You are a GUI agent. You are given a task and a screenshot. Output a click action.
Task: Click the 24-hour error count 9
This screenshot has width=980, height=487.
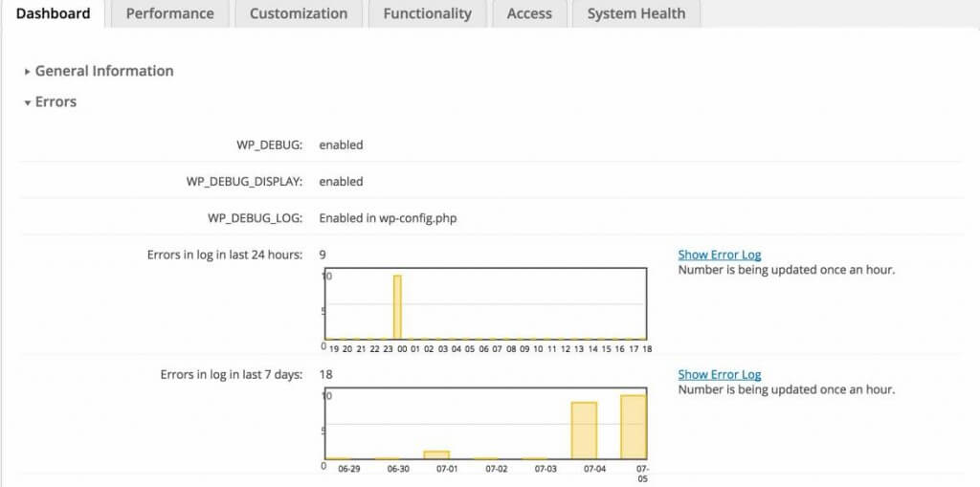[x=323, y=255]
